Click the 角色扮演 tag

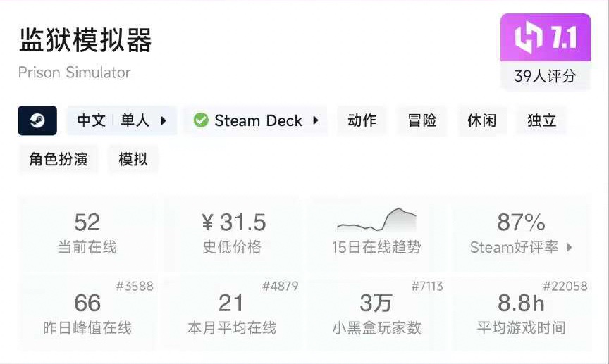click(59, 159)
